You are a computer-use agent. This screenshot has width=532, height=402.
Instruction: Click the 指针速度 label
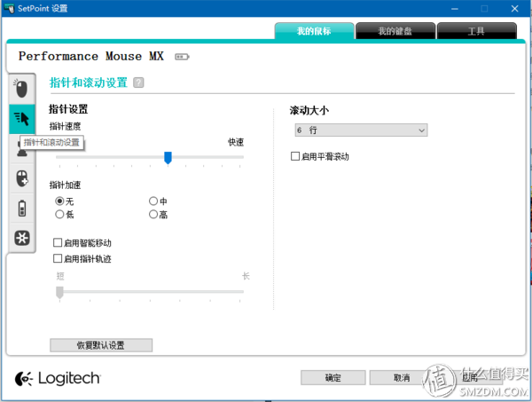point(65,126)
